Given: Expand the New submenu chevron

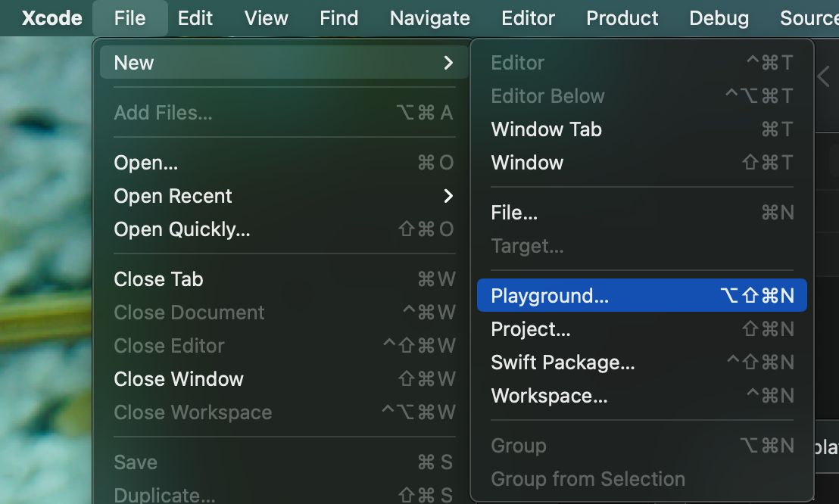Looking at the screenshot, I should [x=448, y=63].
